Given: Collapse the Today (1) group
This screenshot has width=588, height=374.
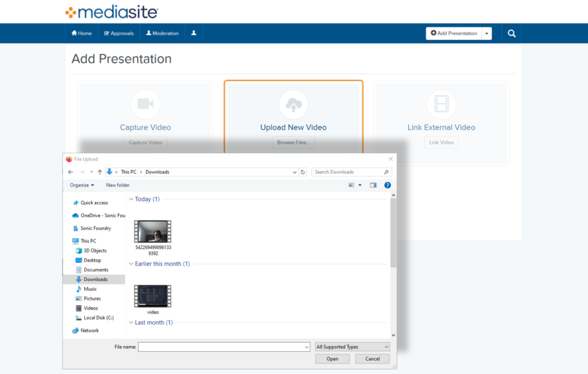Looking at the screenshot, I should point(131,199).
